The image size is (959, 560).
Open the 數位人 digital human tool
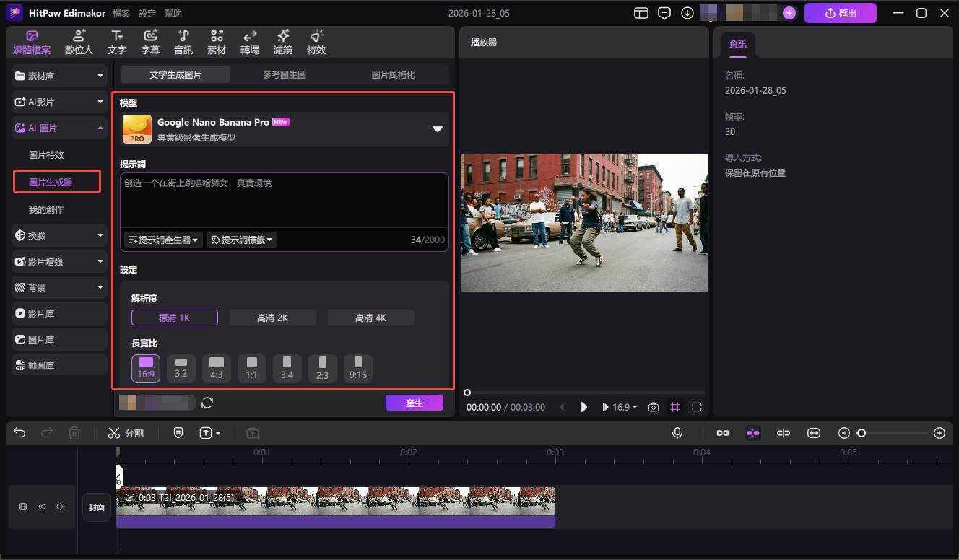tap(79, 42)
